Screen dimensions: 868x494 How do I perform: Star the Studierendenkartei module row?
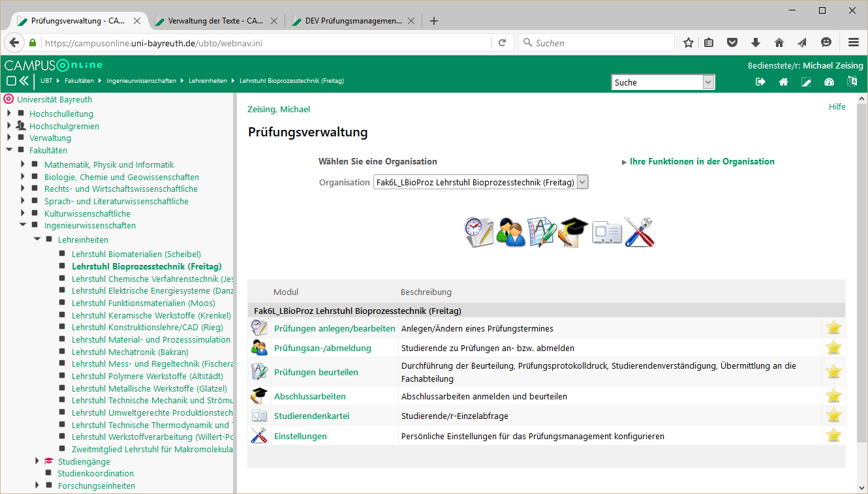click(833, 415)
